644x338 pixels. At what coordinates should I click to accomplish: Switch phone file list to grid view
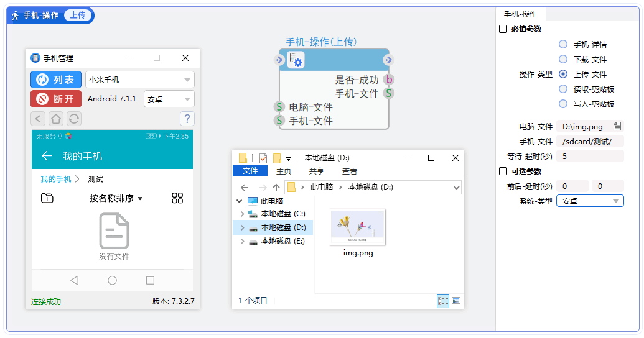click(x=177, y=198)
